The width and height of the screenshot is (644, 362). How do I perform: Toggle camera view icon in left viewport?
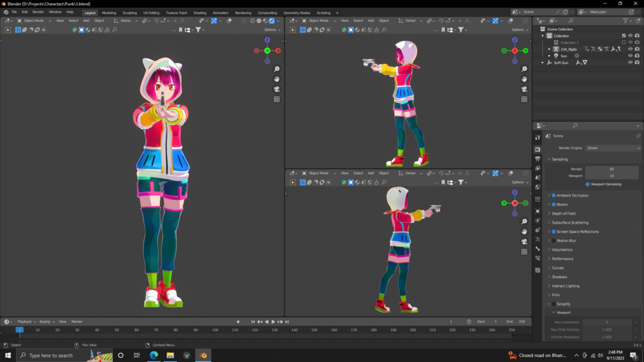277,89
